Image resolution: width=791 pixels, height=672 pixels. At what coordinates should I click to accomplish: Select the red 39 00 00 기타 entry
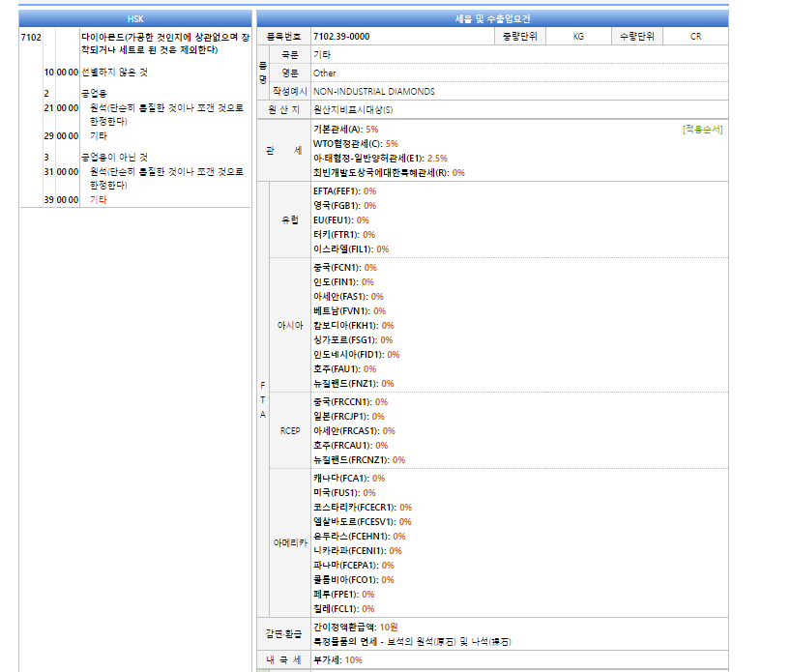coord(98,199)
